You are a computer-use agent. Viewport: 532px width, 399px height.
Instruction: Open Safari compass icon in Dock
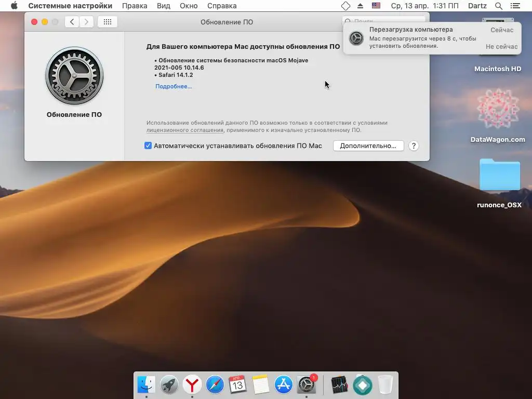(x=215, y=384)
